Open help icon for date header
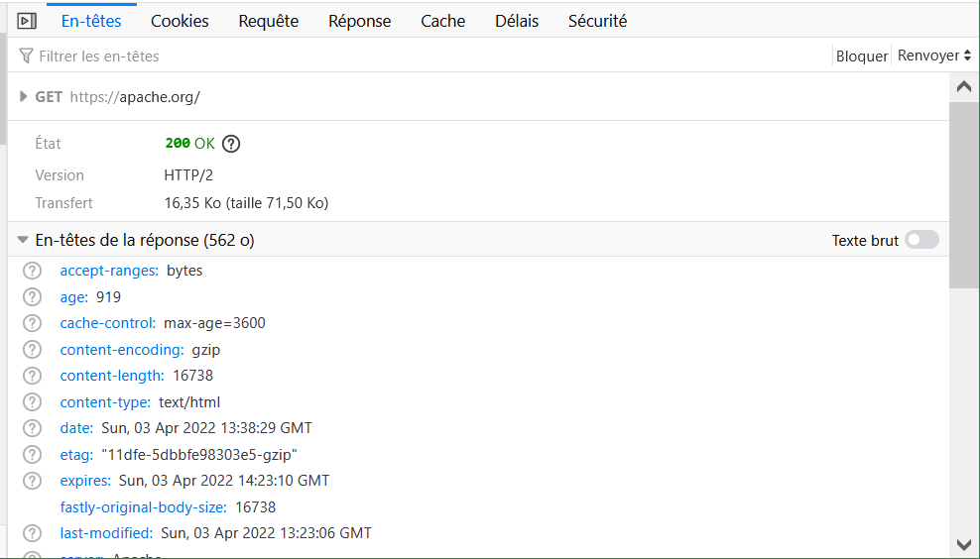980x559 pixels. [32, 428]
